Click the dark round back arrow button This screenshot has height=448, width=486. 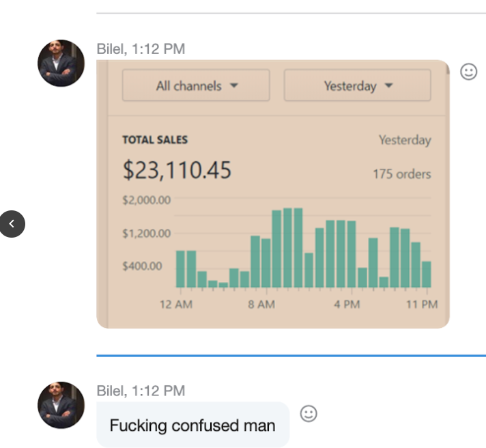click(x=12, y=224)
